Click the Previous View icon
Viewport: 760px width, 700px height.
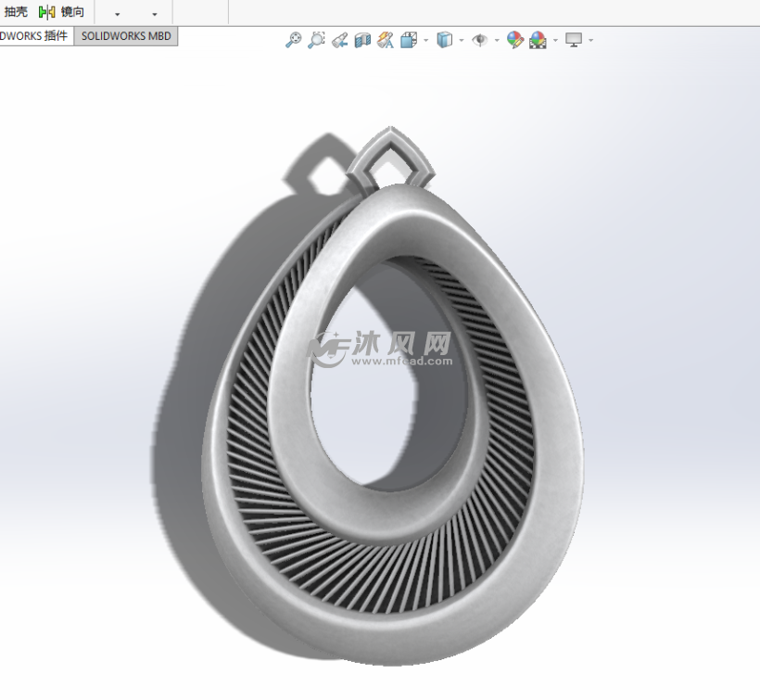pos(339,40)
